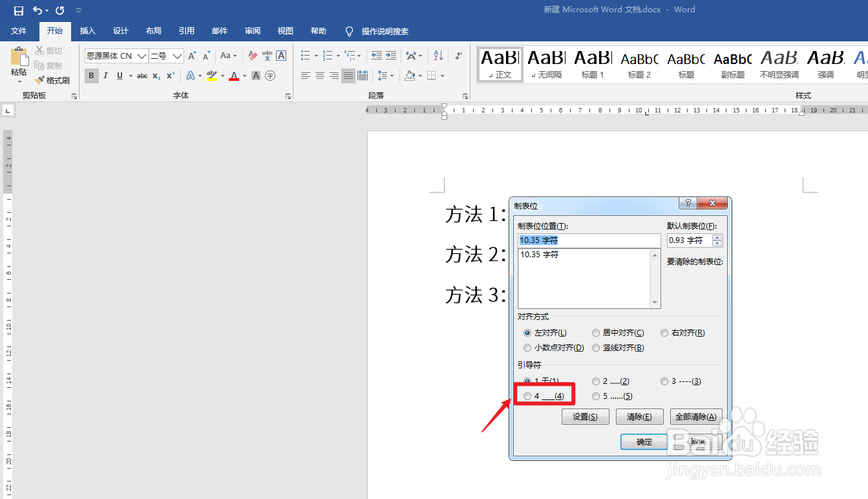Toggle italic formatting
868x499 pixels.
click(105, 76)
